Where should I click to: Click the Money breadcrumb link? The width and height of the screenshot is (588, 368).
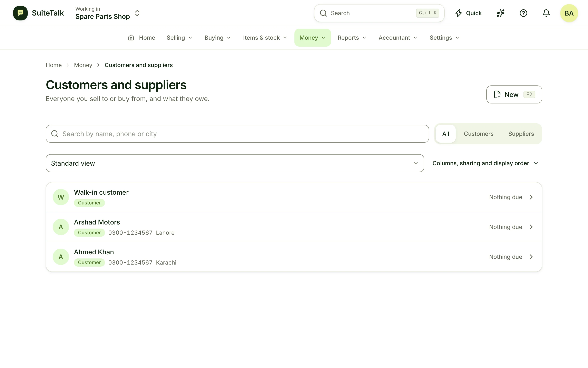(x=83, y=65)
